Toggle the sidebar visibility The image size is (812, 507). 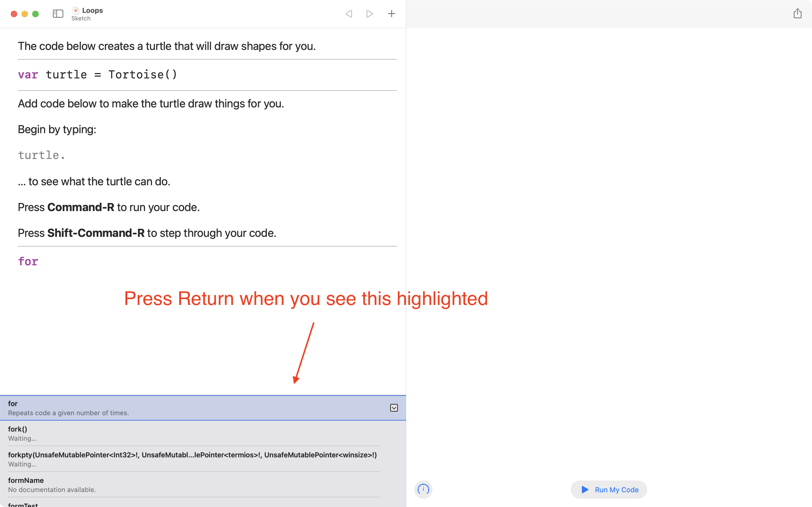(58, 14)
